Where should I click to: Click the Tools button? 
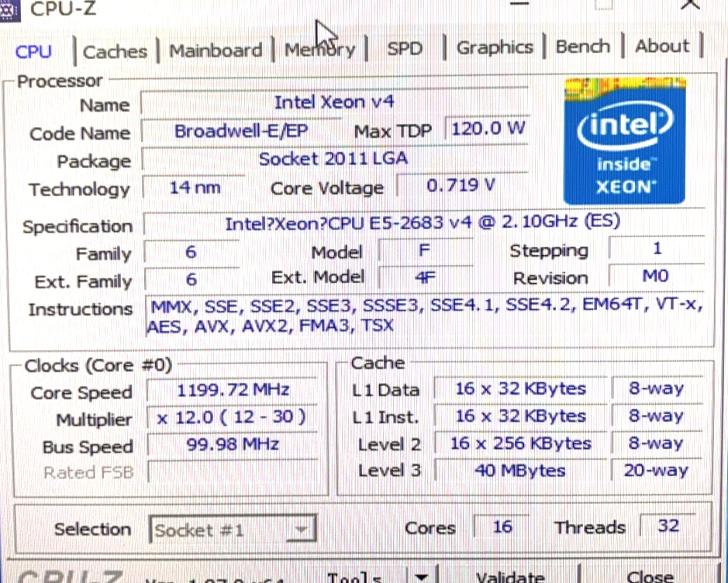pyautogui.click(x=355, y=577)
